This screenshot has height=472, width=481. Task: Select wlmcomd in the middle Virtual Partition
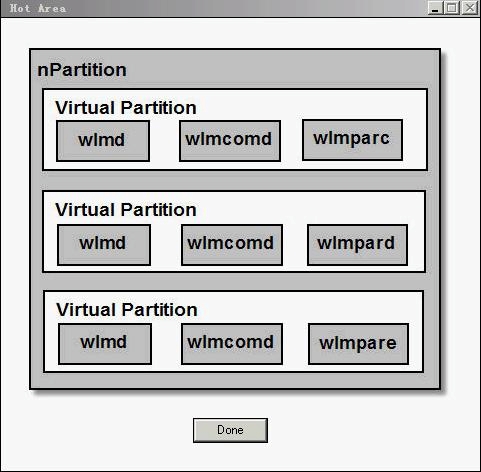coord(232,245)
